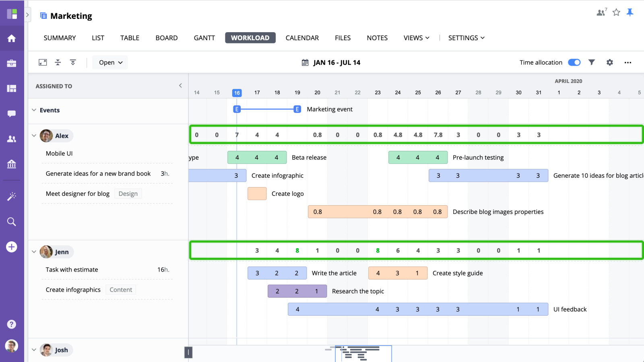Switch to the BOARD tab
644x362 pixels.
click(x=167, y=38)
